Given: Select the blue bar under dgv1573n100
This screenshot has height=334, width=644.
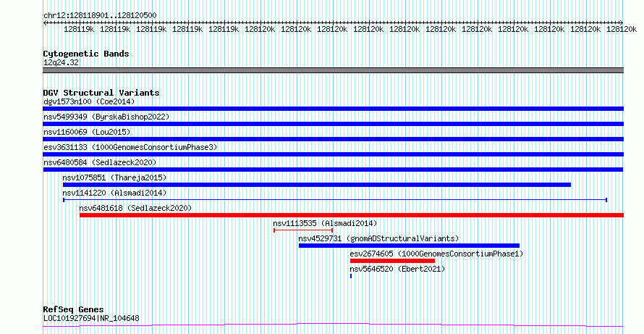Looking at the screenshot, I should pos(333,109).
